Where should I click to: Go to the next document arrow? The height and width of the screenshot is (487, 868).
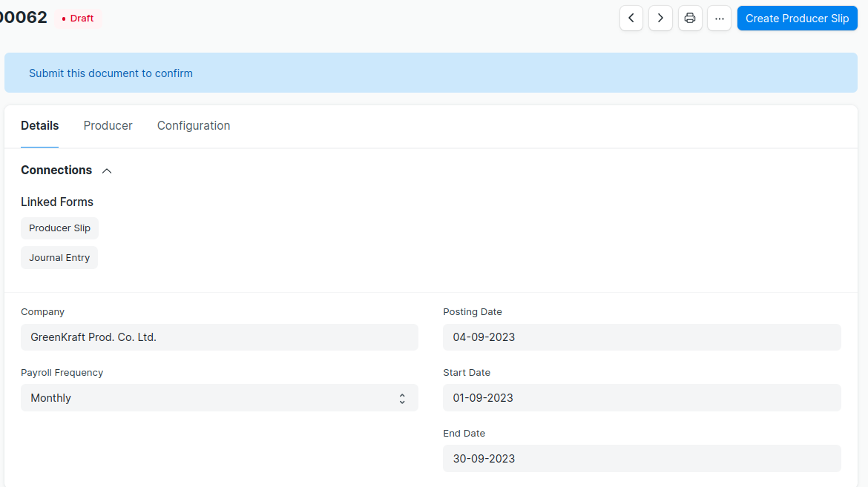pyautogui.click(x=660, y=19)
